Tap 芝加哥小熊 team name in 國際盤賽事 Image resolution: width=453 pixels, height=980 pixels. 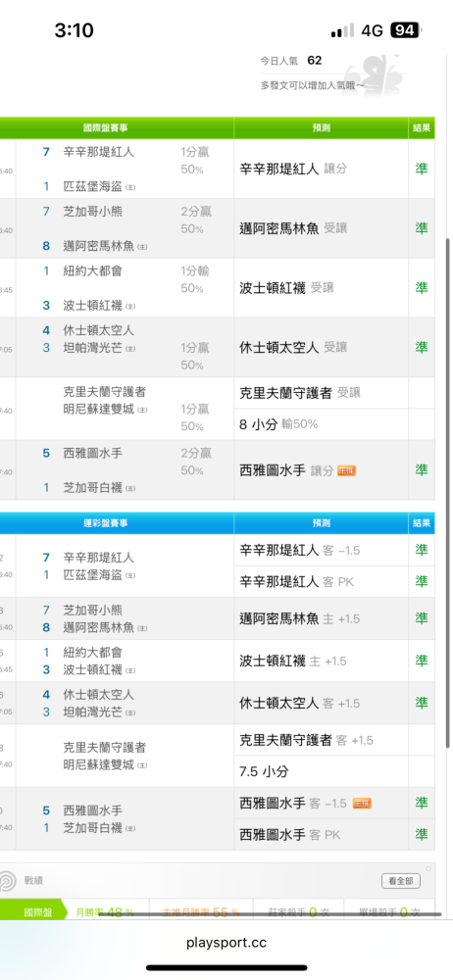92,212
